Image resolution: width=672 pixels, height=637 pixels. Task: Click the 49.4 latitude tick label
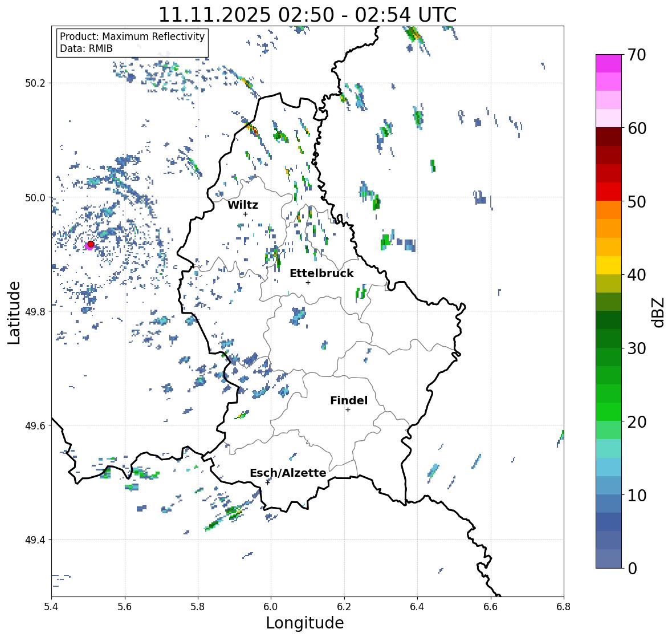(35, 540)
